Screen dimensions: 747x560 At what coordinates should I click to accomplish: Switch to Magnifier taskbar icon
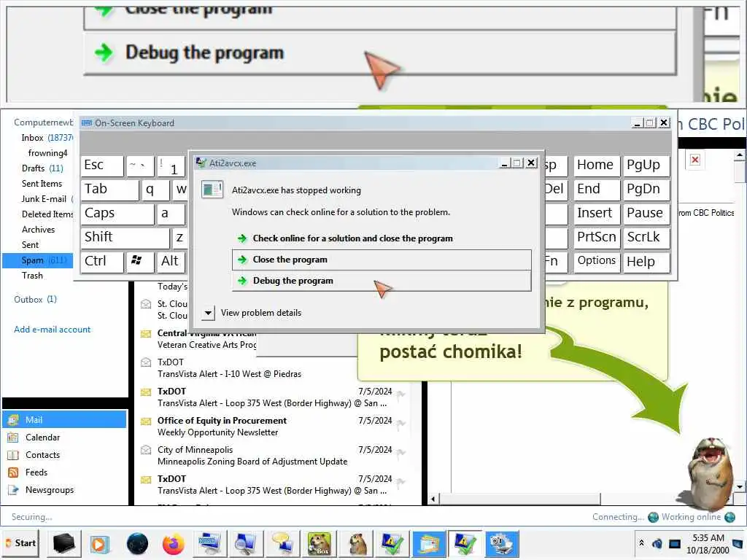(246, 543)
